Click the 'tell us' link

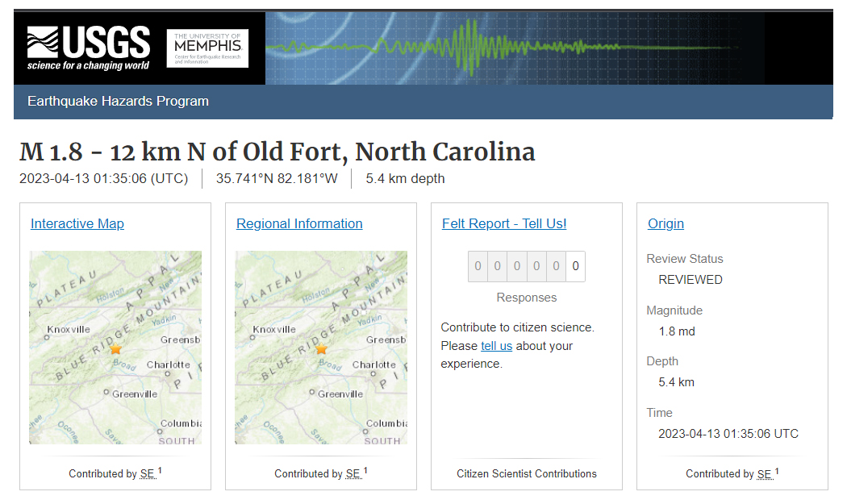[x=496, y=346]
